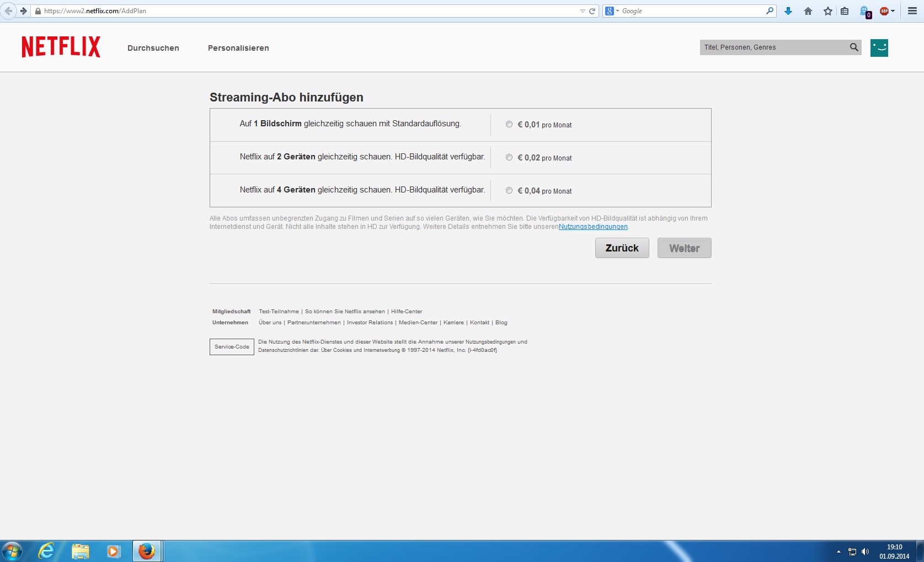Viewport: 924px width, 562px height.
Task: Show bookmarks list icon
Action: (845, 11)
